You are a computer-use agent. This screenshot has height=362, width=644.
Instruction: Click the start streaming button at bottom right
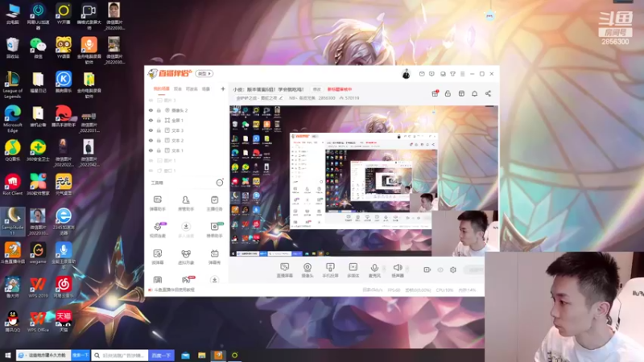[474, 269]
